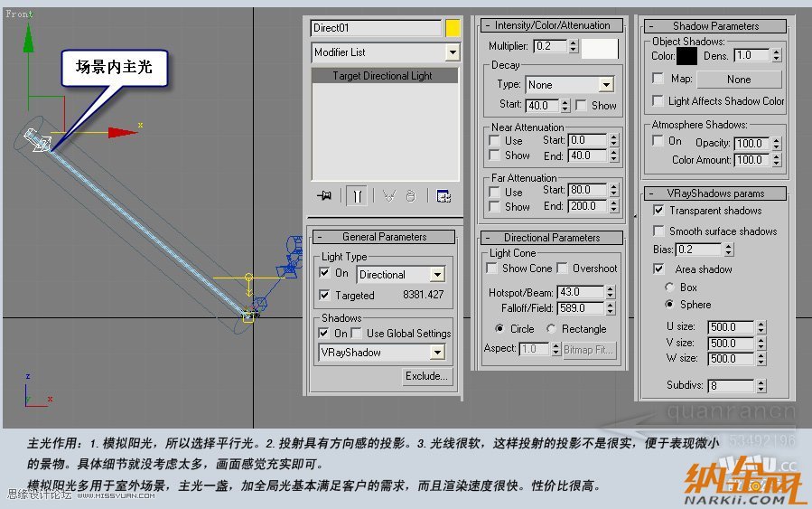Image resolution: width=812 pixels, height=509 pixels.
Task: Click the Far Attenuation End value field
Action: 588,206
